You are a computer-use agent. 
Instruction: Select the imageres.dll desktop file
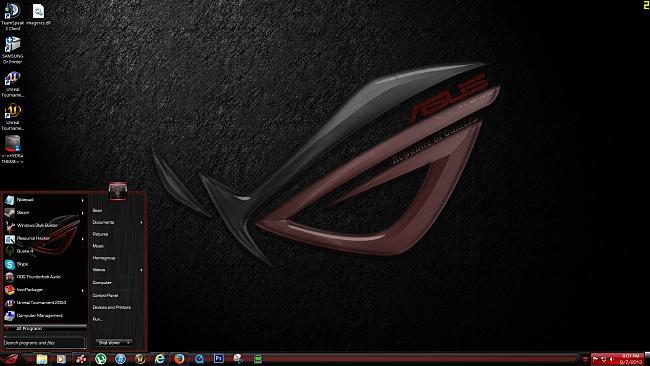pos(38,15)
